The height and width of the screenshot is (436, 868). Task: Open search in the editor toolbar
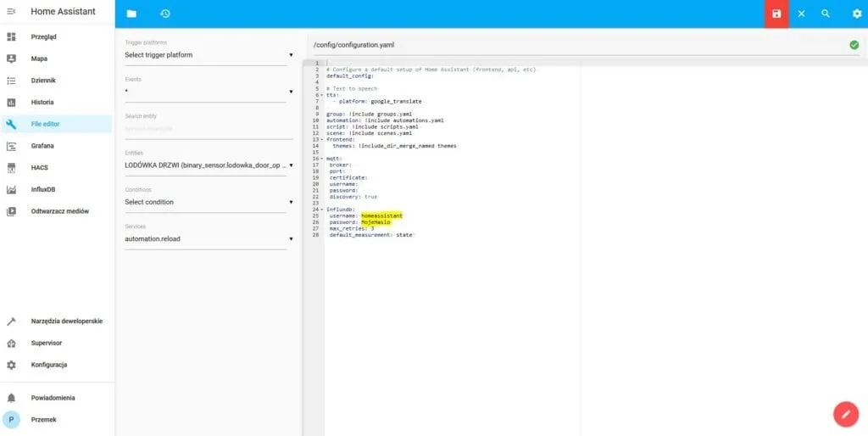pyautogui.click(x=826, y=14)
